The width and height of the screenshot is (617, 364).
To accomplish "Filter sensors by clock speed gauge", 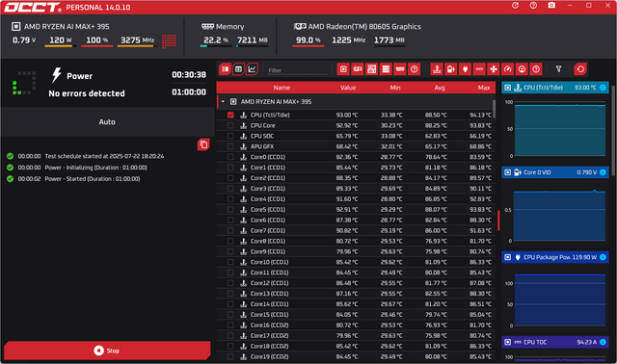I will click(x=508, y=69).
